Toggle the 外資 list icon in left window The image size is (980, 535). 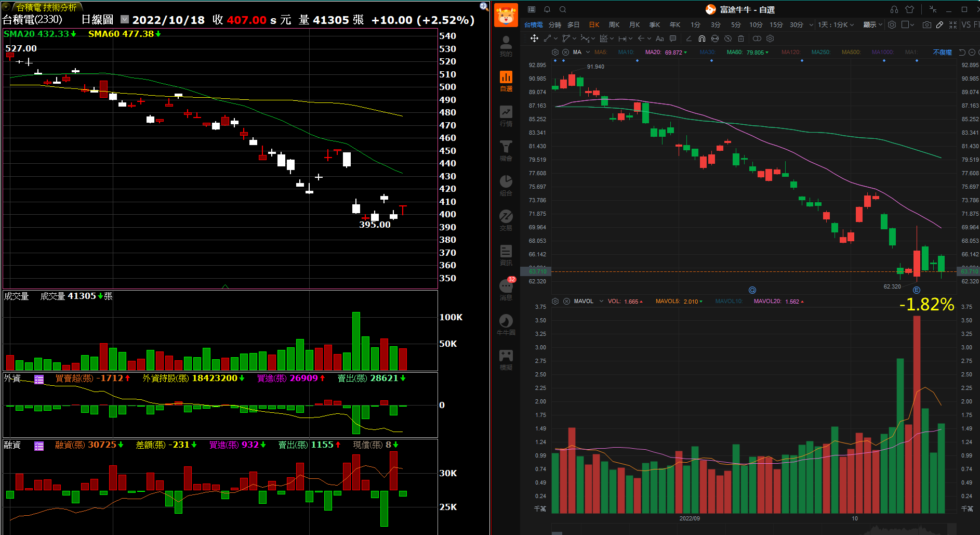[x=39, y=380]
